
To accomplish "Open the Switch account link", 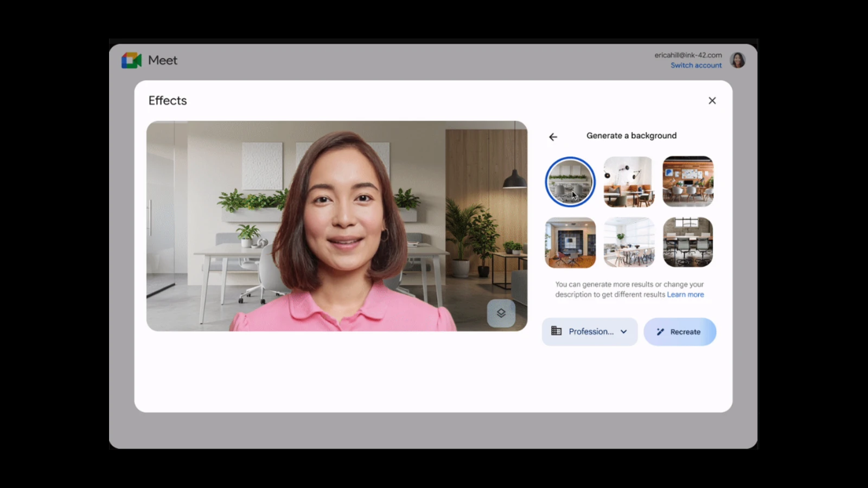I will tap(696, 66).
